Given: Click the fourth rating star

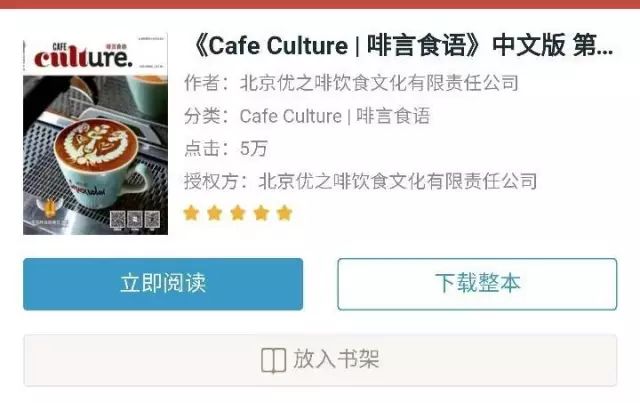Looking at the screenshot, I should tap(261, 213).
